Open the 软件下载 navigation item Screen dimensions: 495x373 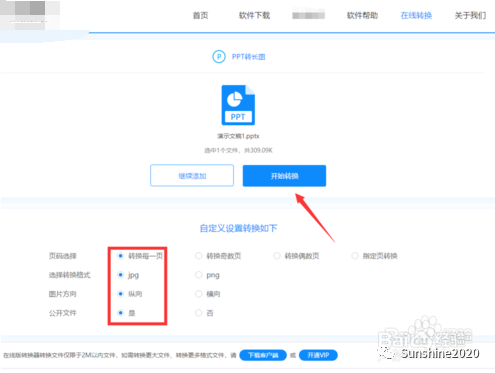tap(254, 15)
